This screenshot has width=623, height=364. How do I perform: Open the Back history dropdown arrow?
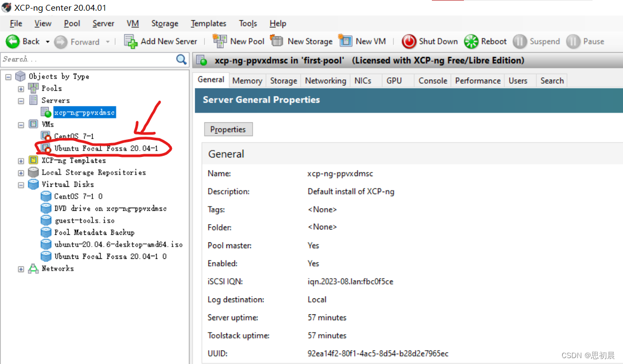48,42
